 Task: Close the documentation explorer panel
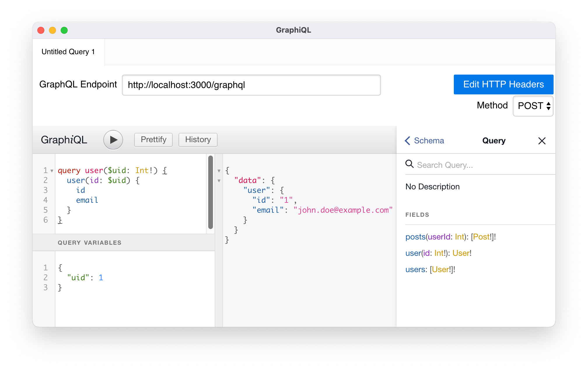542,141
